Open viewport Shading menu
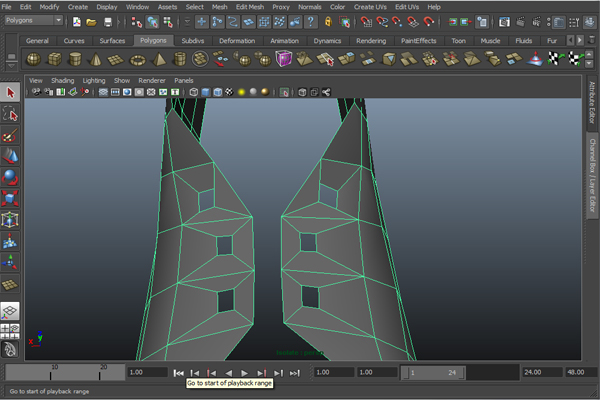This screenshot has height=400, width=600. click(62, 80)
